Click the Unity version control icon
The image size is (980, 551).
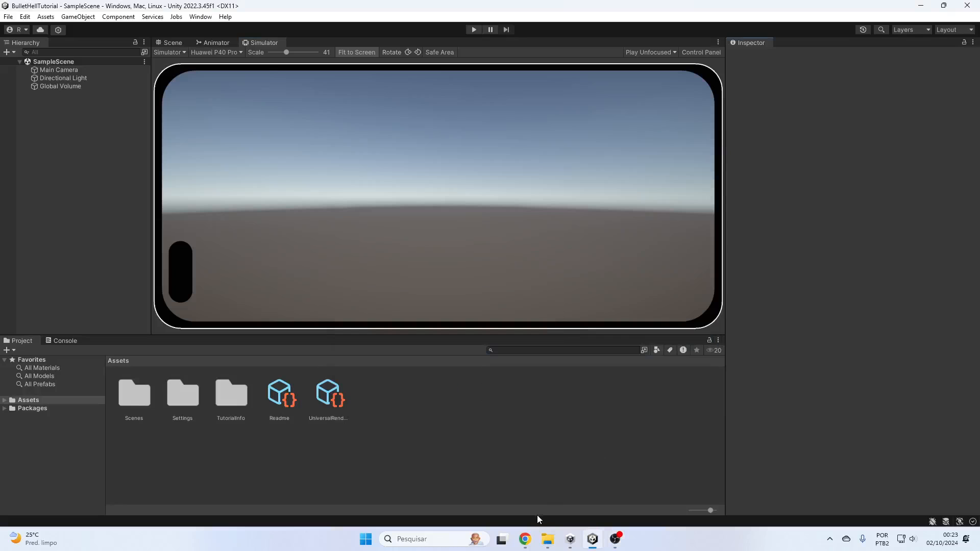(x=58, y=30)
